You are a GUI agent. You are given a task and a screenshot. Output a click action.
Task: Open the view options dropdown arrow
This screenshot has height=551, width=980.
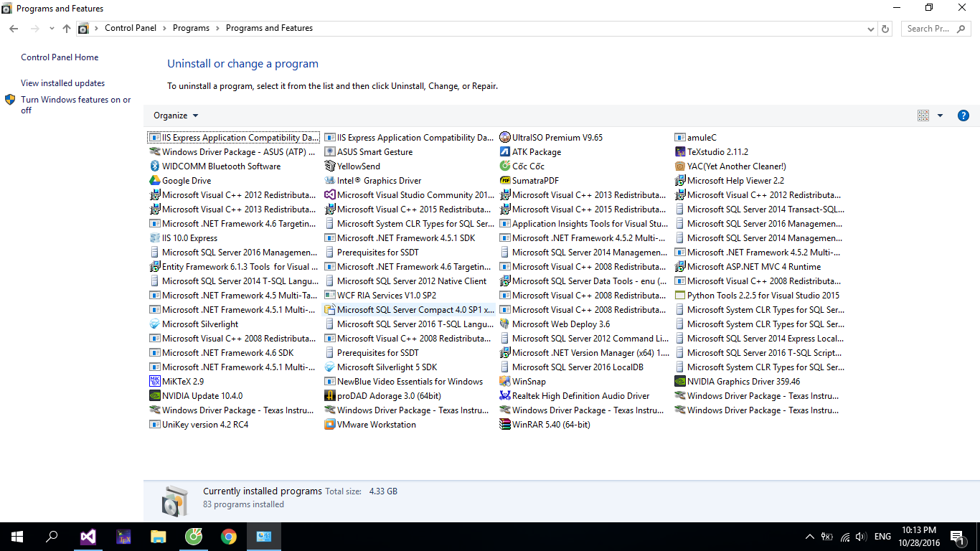pos(940,116)
